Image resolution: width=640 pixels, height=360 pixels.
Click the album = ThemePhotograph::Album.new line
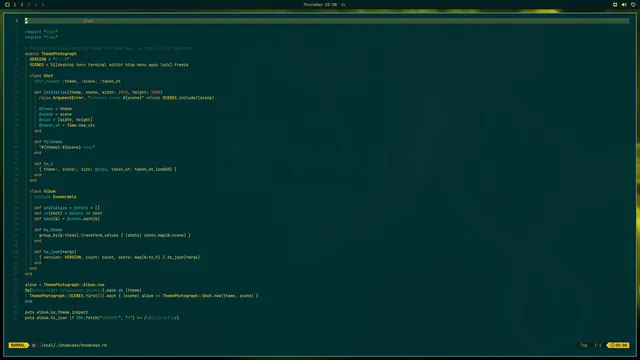pos(64,284)
